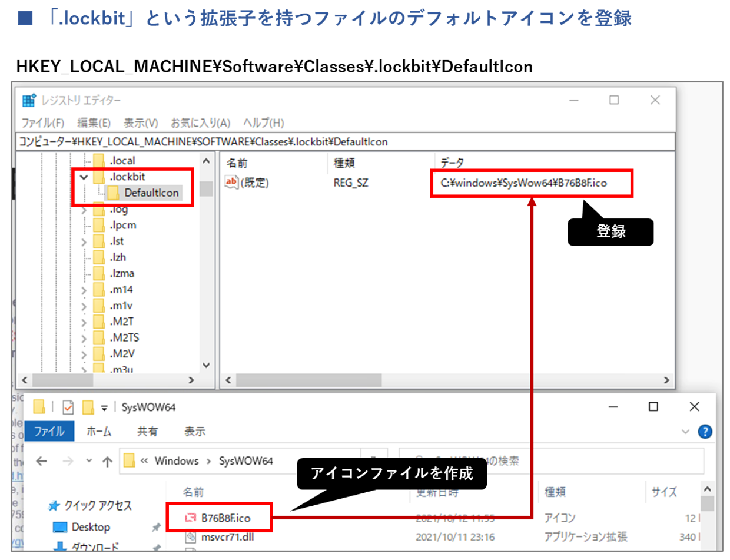Viewport: 730px width, 560px height.
Task: Switch to the ホーム ribbon tab
Action: coord(99,431)
